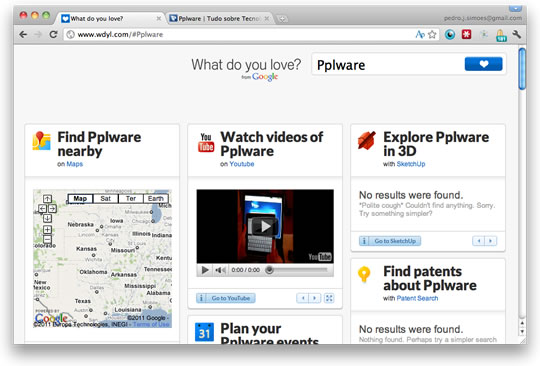Image resolution: width=540 pixels, height=366 pixels.
Task: Select the What do you love? tab
Action: pos(97,19)
